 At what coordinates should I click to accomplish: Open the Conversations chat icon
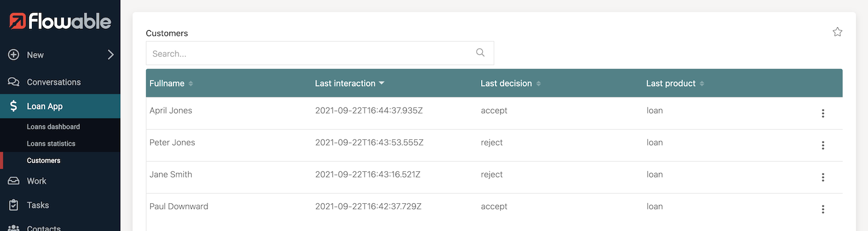13,82
